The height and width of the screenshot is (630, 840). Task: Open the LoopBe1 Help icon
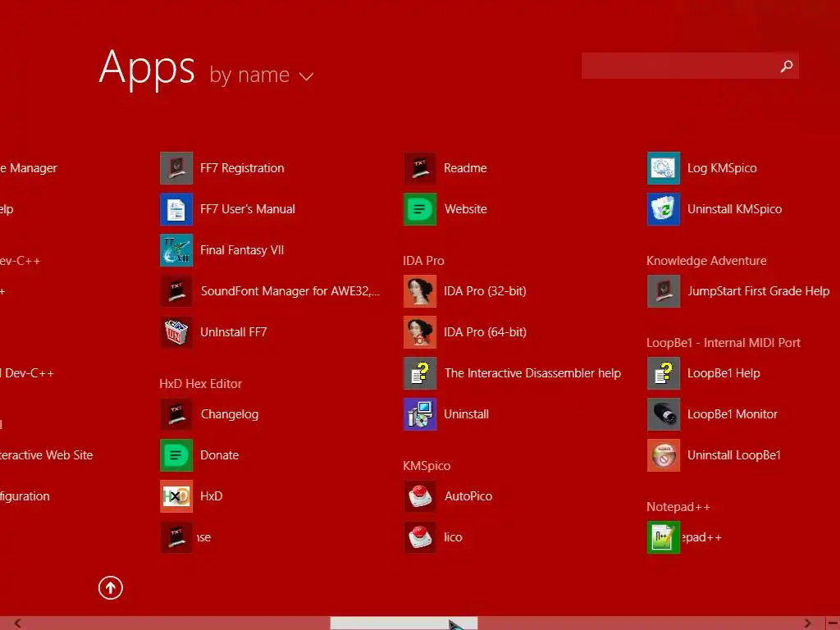664,373
